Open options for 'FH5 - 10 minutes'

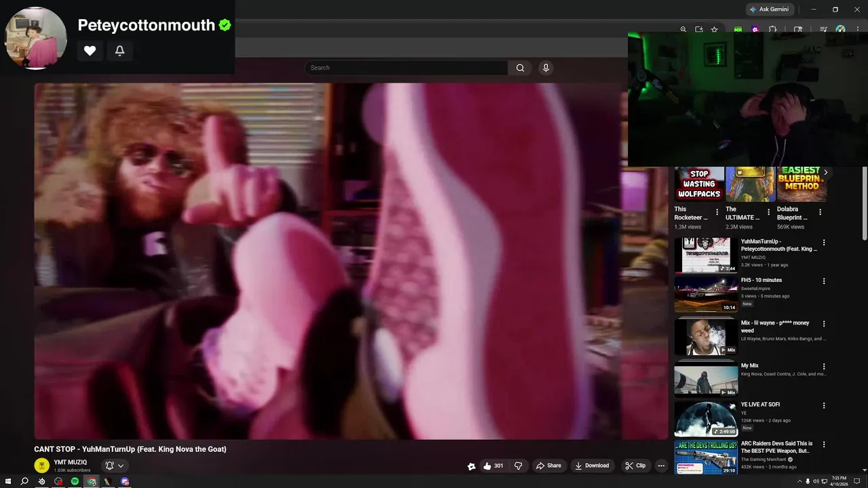[x=824, y=281]
